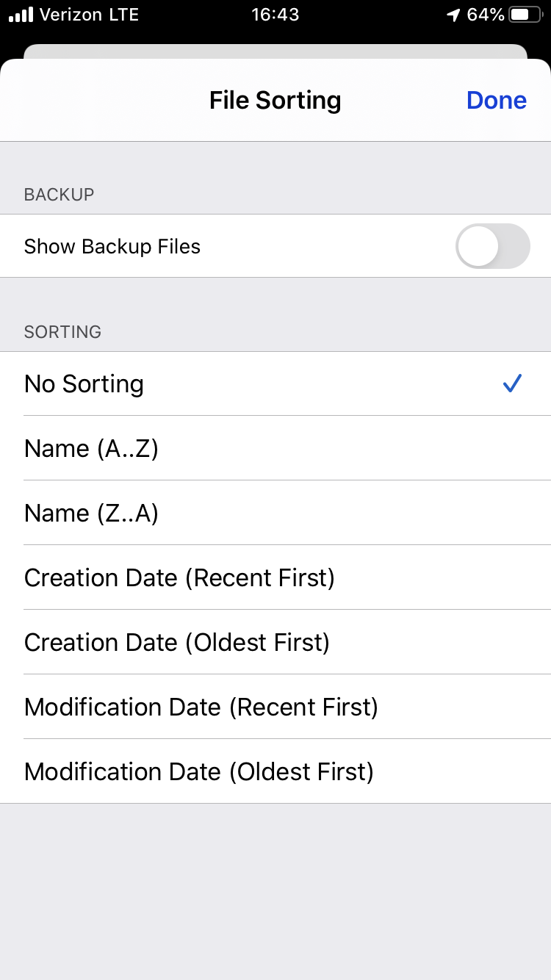Enable the Show Backup Files switch
Viewport: 551px width, 980px height.
pos(493,246)
